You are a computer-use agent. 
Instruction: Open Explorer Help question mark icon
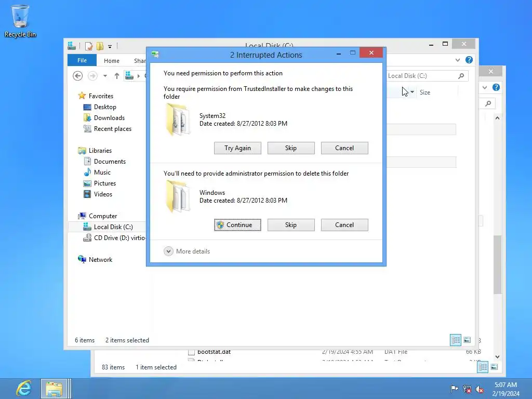coord(469,60)
